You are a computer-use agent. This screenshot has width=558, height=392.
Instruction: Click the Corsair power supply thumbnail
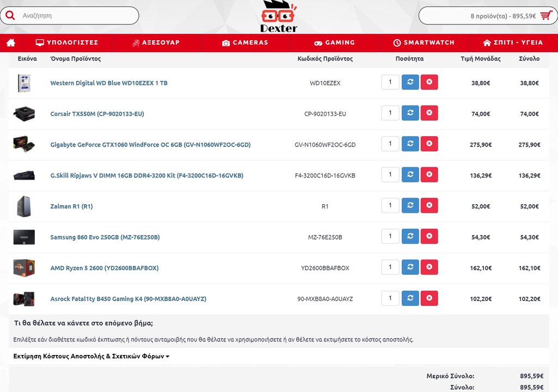click(x=24, y=114)
